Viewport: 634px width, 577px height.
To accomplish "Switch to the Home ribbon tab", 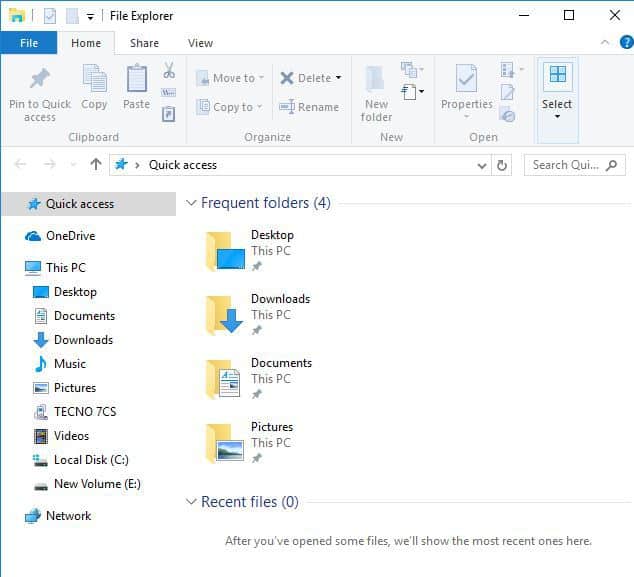I will tap(86, 43).
